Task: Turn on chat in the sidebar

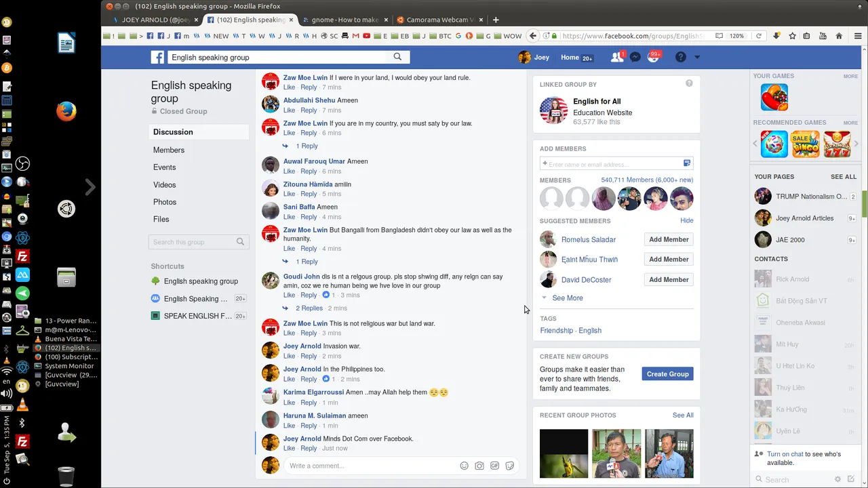Action: tap(785, 454)
